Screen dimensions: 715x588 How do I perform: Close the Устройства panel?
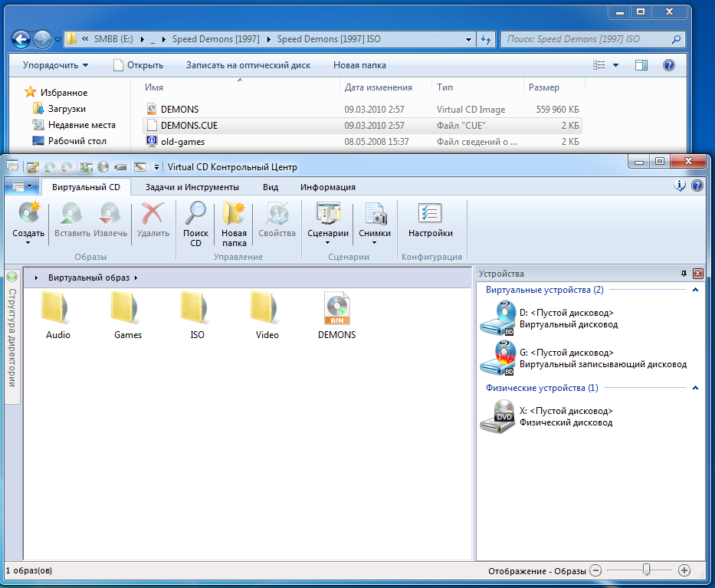(697, 274)
